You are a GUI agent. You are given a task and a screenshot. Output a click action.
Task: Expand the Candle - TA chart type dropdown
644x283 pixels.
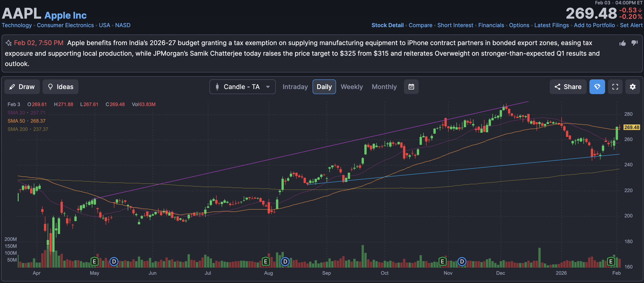tap(242, 87)
